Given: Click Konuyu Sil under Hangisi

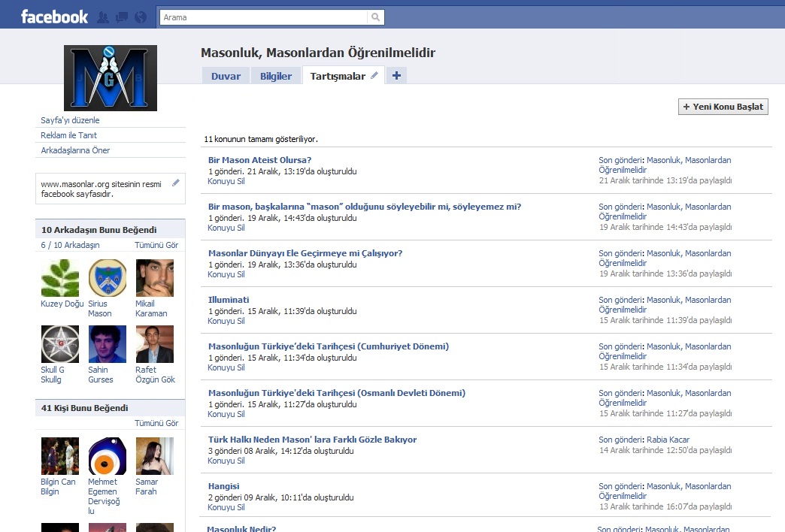Looking at the screenshot, I should click(226, 507).
